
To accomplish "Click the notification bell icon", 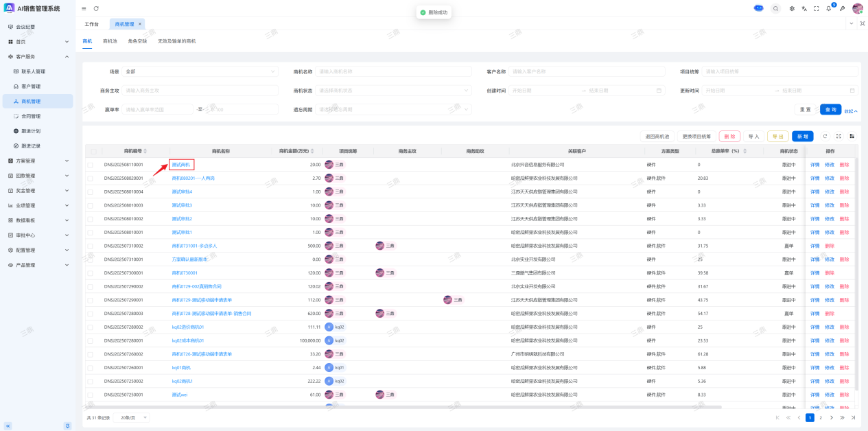I will 828,8.
